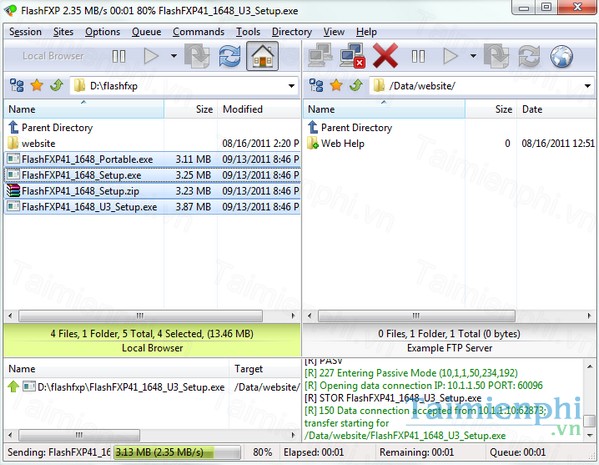The height and width of the screenshot is (465, 599).
Task: Click the local pane favorites star icon
Action: pos(37,85)
